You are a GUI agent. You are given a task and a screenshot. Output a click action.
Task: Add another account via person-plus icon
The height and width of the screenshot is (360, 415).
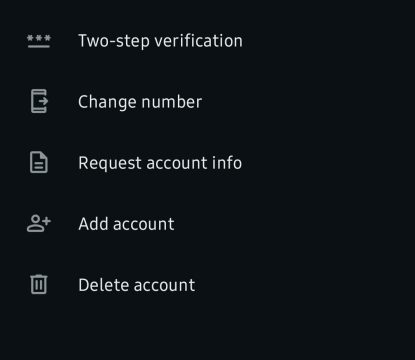39,223
